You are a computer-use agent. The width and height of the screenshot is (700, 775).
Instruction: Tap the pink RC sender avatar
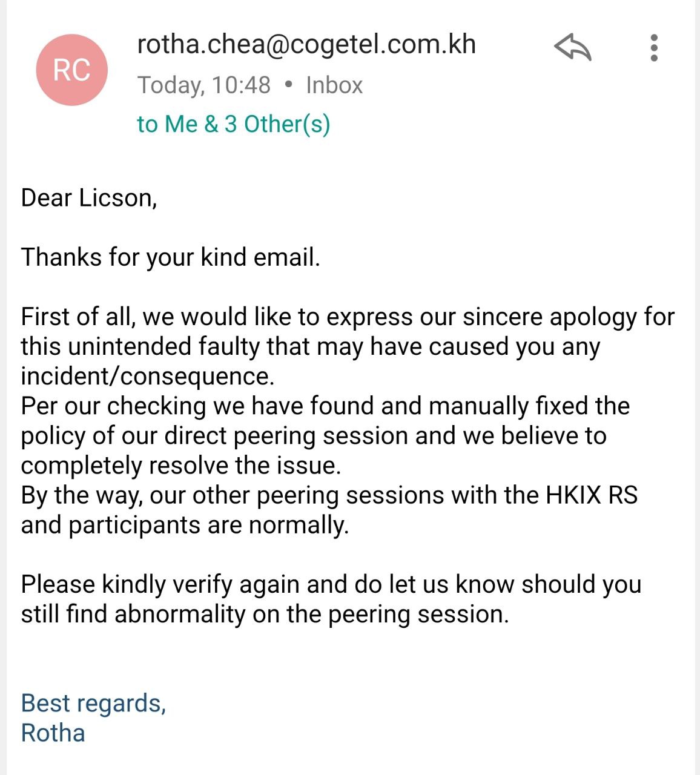click(72, 70)
